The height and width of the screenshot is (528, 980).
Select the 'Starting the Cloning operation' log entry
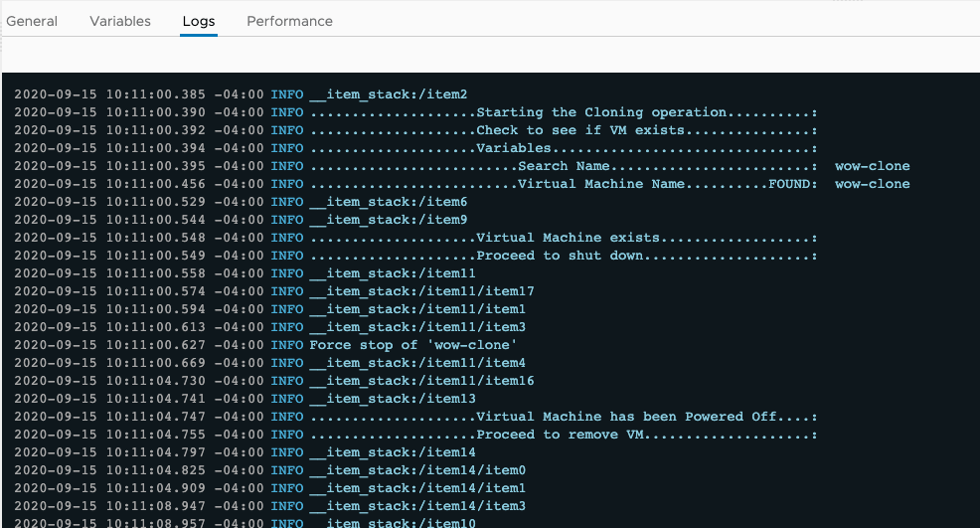(x=564, y=112)
